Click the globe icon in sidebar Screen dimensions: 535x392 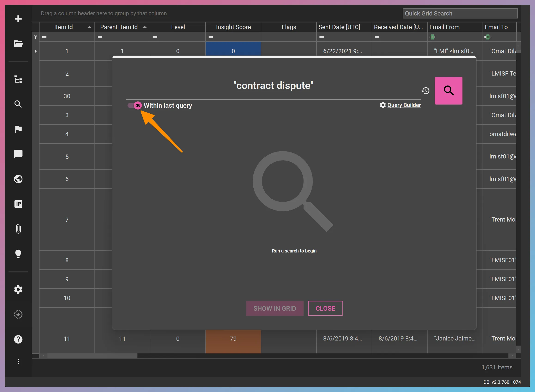pos(18,179)
